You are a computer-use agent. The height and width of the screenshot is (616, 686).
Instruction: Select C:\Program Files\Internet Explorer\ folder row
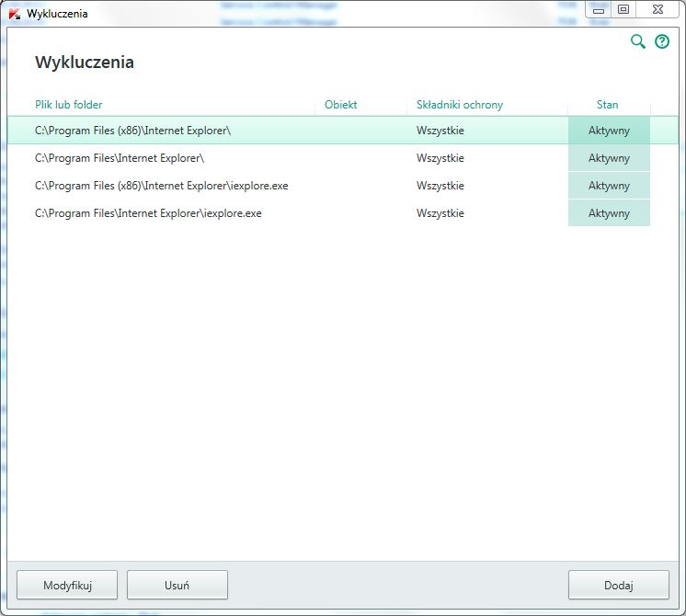[343, 158]
